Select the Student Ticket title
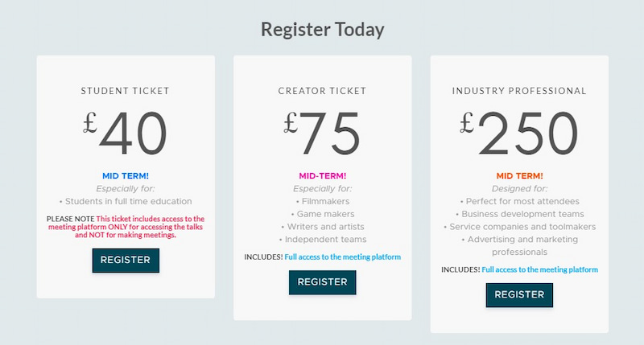The height and width of the screenshot is (345, 644). pyautogui.click(x=126, y=91)
